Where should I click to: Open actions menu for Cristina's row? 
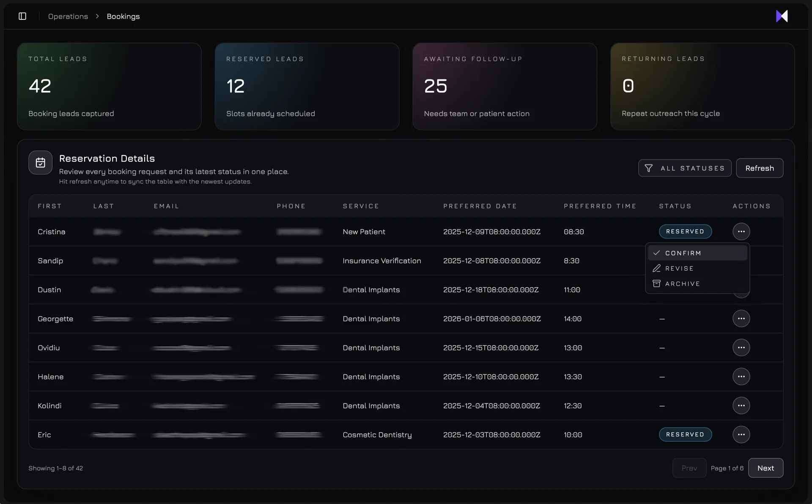tap(741, 232)
